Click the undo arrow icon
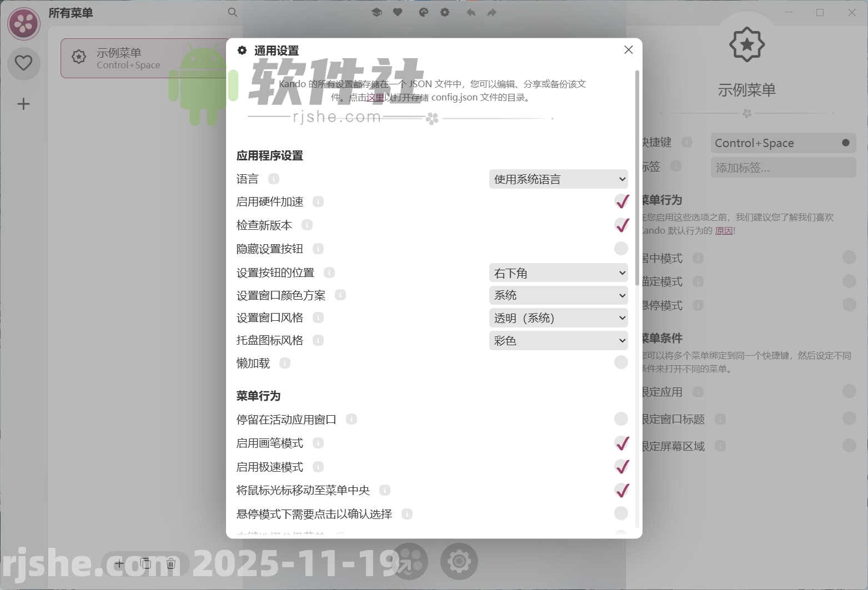 (470, 12)
